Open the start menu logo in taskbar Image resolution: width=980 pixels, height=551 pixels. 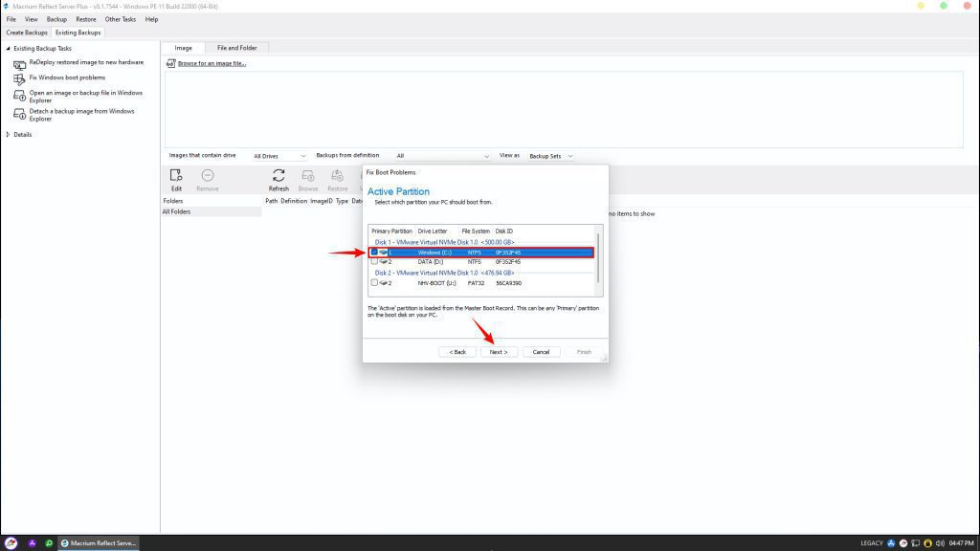click(x=11, y=543)
